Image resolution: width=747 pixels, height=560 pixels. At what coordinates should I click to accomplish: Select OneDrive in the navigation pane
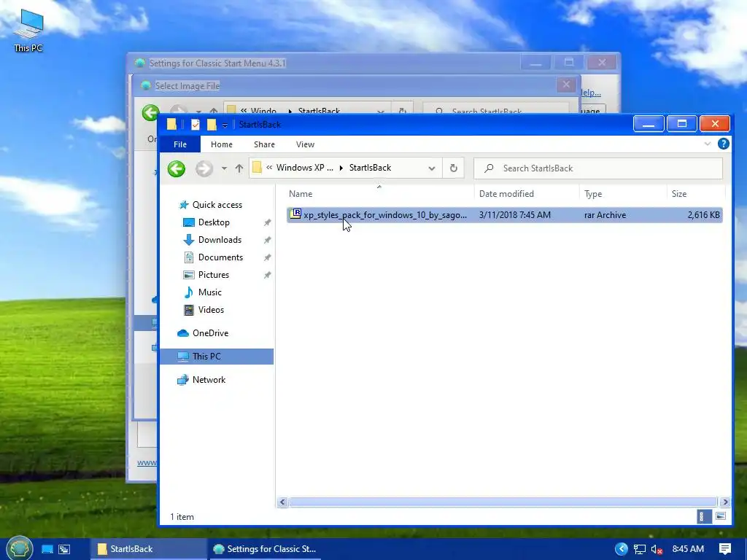tap(210, 333)
